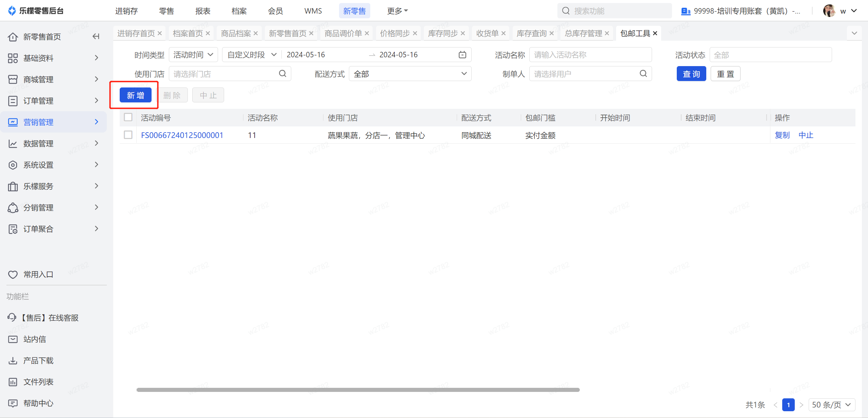Click the 分销管理 icon
Image resolution: width=868 pixels, height=418 pixels.
pos(13,207)
